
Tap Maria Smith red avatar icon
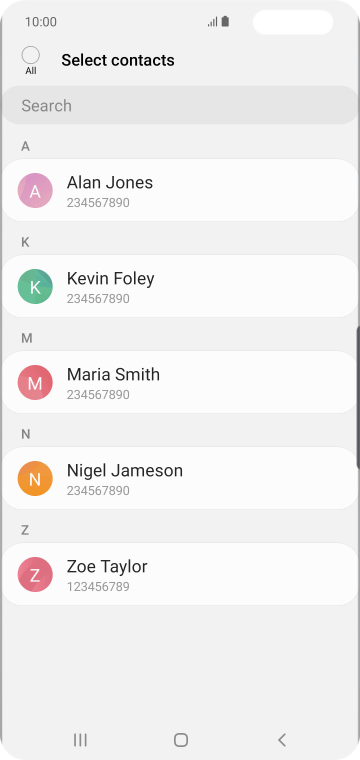coord(35,382)
